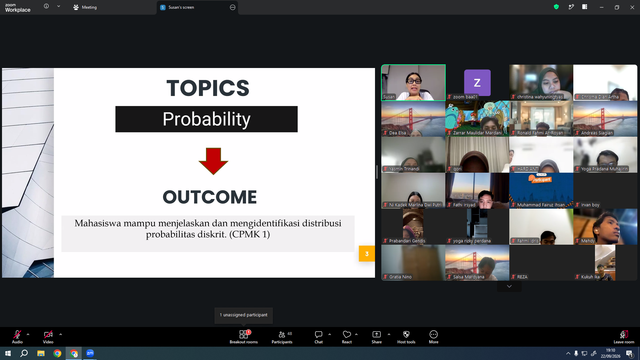Click the options circle on Susan's screen tab
This screenshot has height=360, width=640.
(x=233, y=7)
